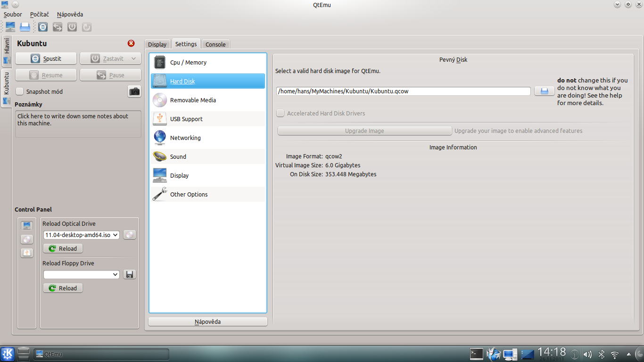This screenshot has height=362, width=644.
Task: Select the Cpu / Memory settings category
Action: pos(208,62)
